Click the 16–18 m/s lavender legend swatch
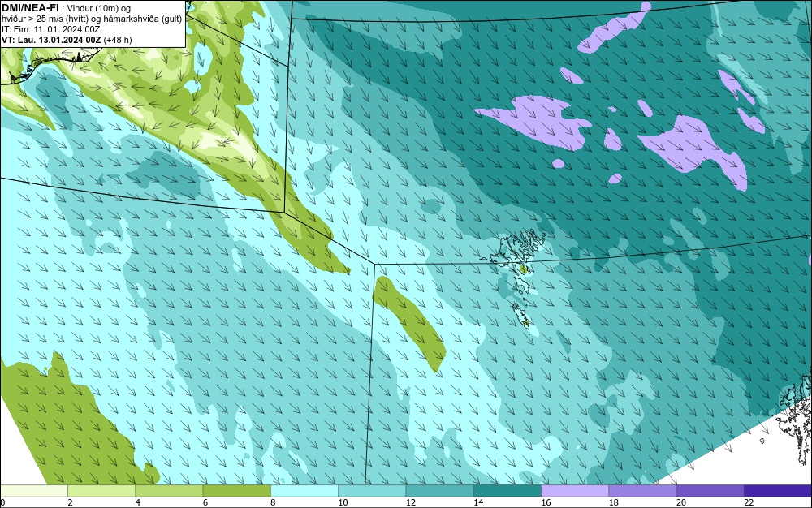 coord(575,490)
